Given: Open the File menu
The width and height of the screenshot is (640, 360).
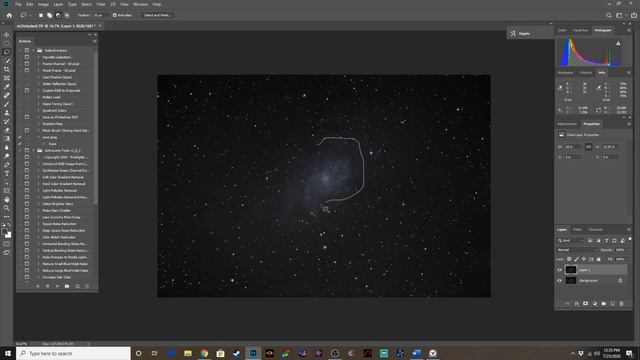Looking at the screenshot, I should (18, 4).
